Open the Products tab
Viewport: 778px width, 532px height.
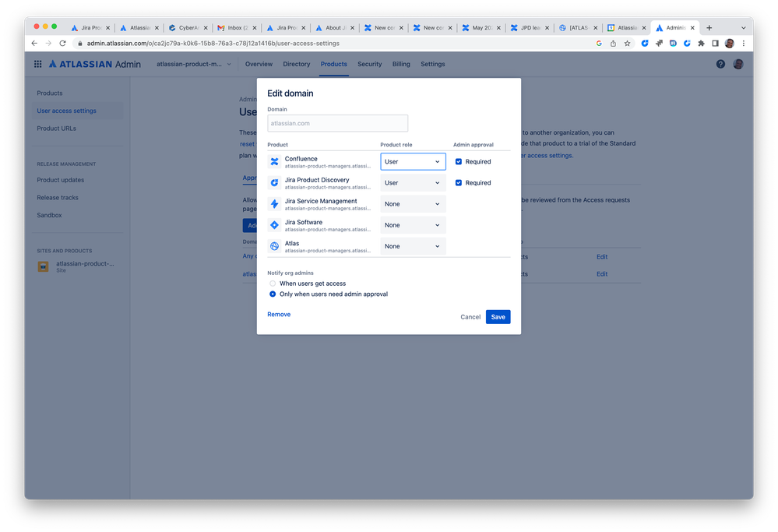(x=333, y=64)
